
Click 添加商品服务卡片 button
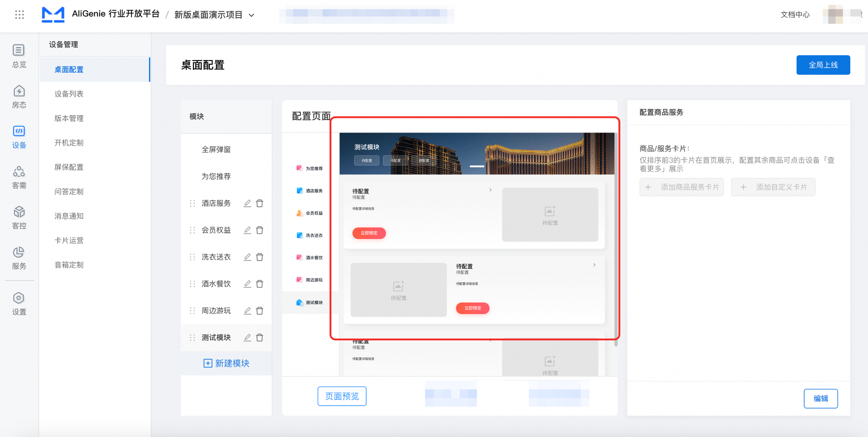(681, 187)
